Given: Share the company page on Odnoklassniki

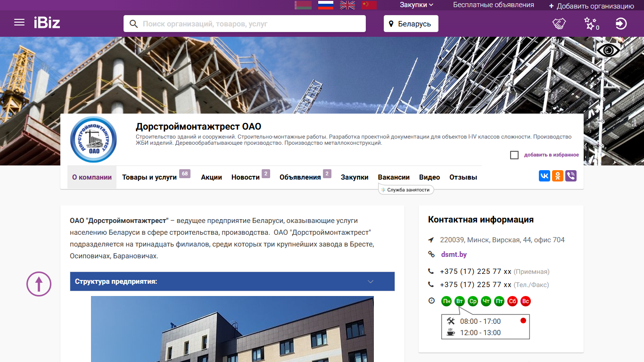Looking at the screenshot, I should tap(558, 176).
